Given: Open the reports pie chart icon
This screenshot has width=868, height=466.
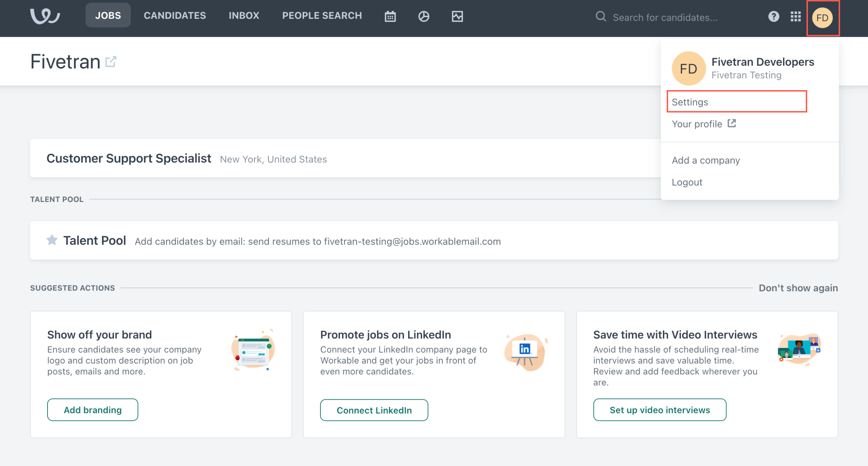Looking at the screenshot, I should (x=424, y=16).
